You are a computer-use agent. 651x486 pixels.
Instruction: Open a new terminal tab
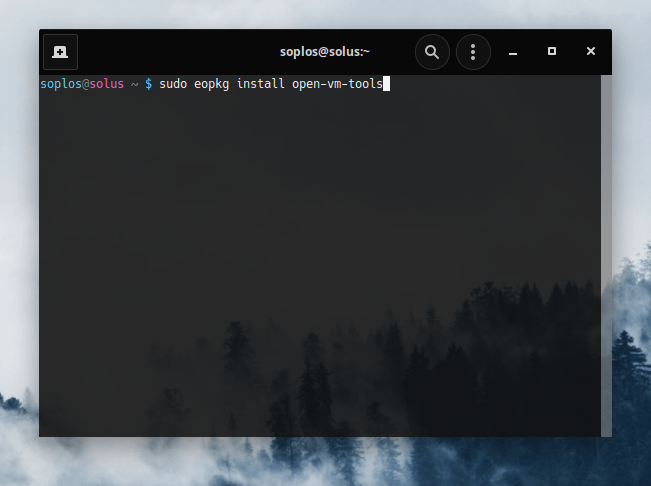pos(60,52)
